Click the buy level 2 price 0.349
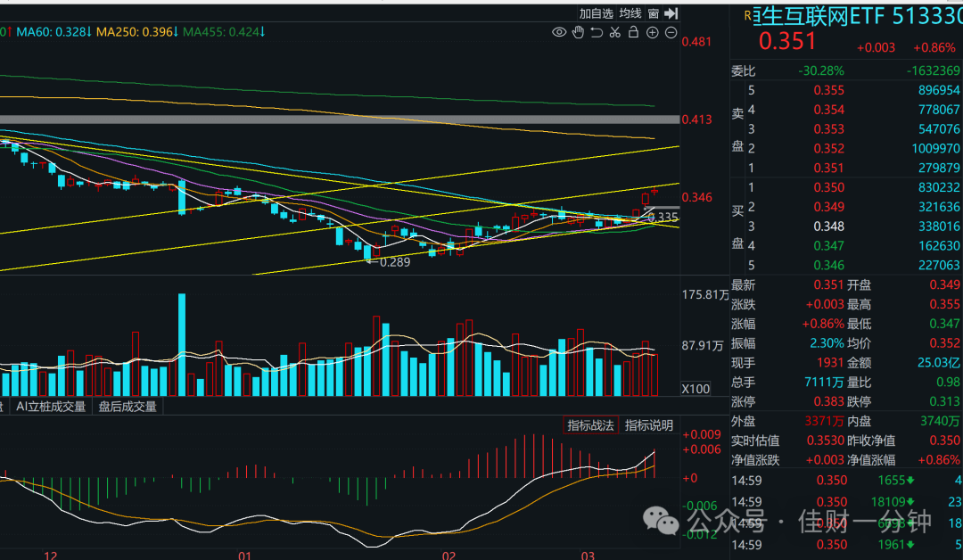The image size is (963, 560). (829, 207)
